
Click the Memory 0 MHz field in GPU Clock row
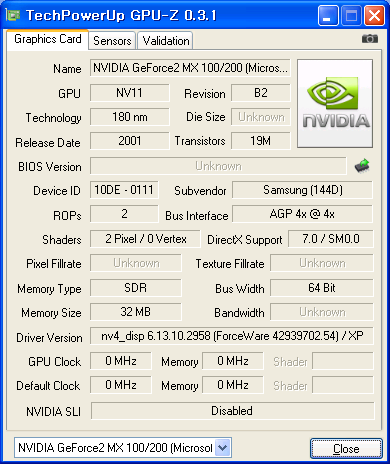233,361
